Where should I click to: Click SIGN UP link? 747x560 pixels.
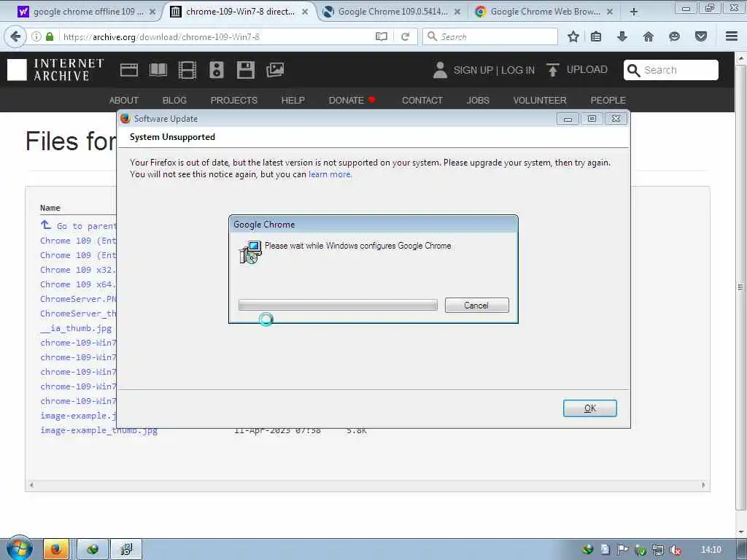point(473,71)
